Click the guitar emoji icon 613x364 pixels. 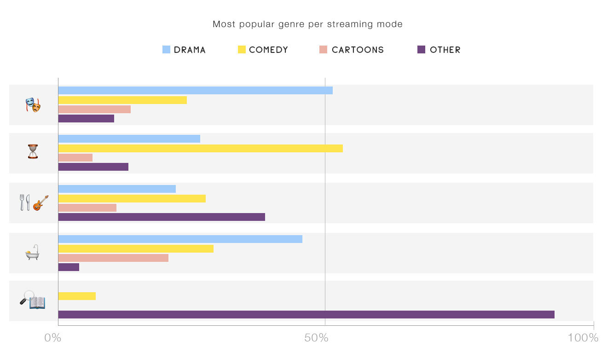(x=40, y=203)
